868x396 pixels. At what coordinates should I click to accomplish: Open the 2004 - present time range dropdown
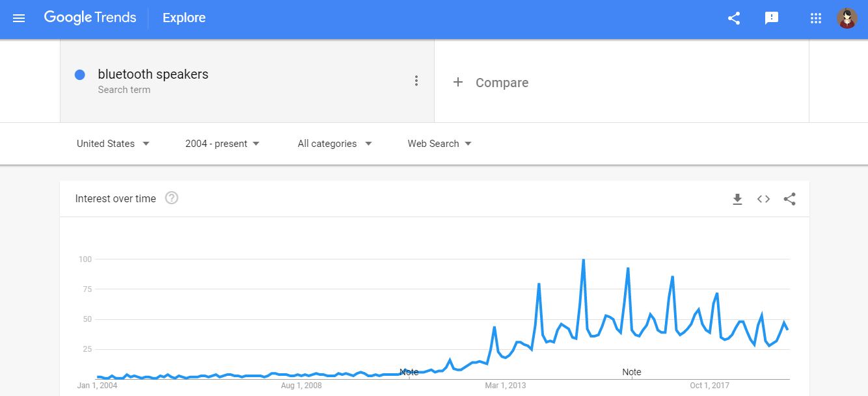(x=222, y=144)
